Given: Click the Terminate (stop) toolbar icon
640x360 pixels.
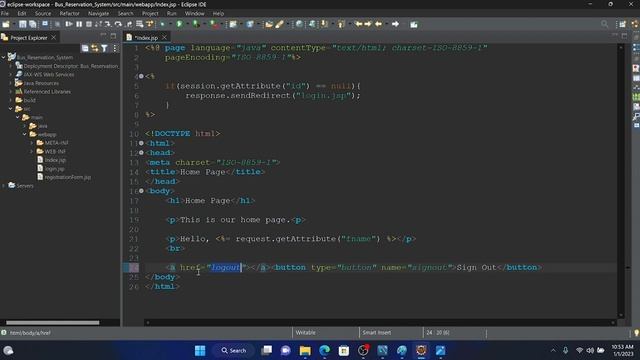Looking at the screenshot, I should [89, 24].
